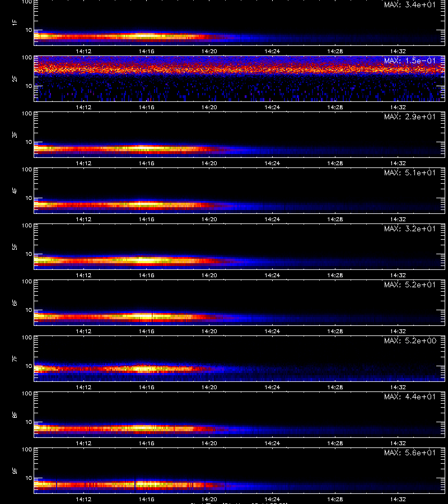
Task: Click 14:32 tick label under 5F panel
Action: coord(398,275)
